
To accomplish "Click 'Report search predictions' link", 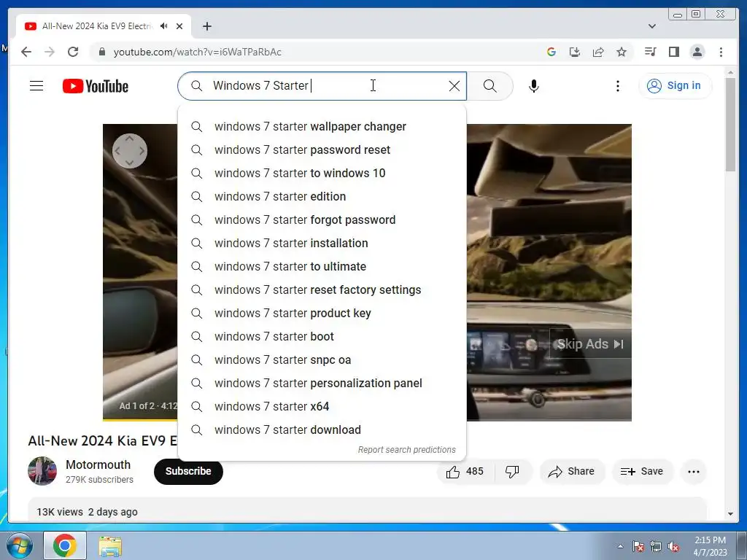I will pos(407,450).
